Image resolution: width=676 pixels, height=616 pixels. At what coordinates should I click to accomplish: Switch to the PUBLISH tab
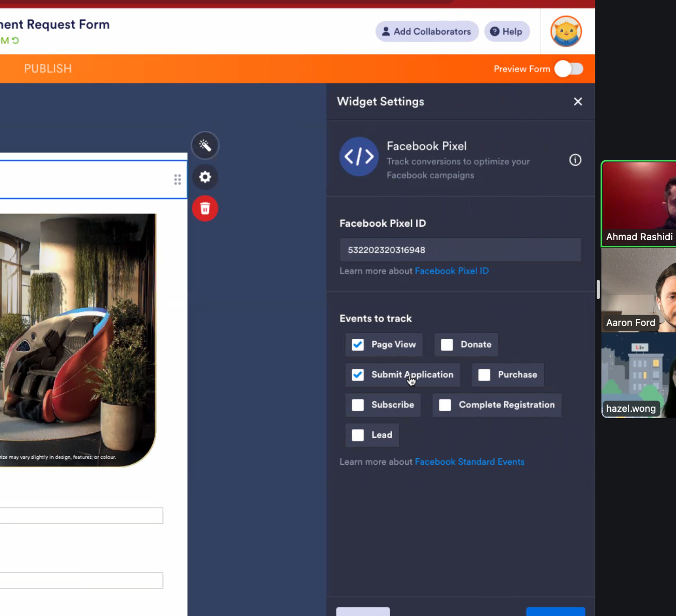click(48, 69)
